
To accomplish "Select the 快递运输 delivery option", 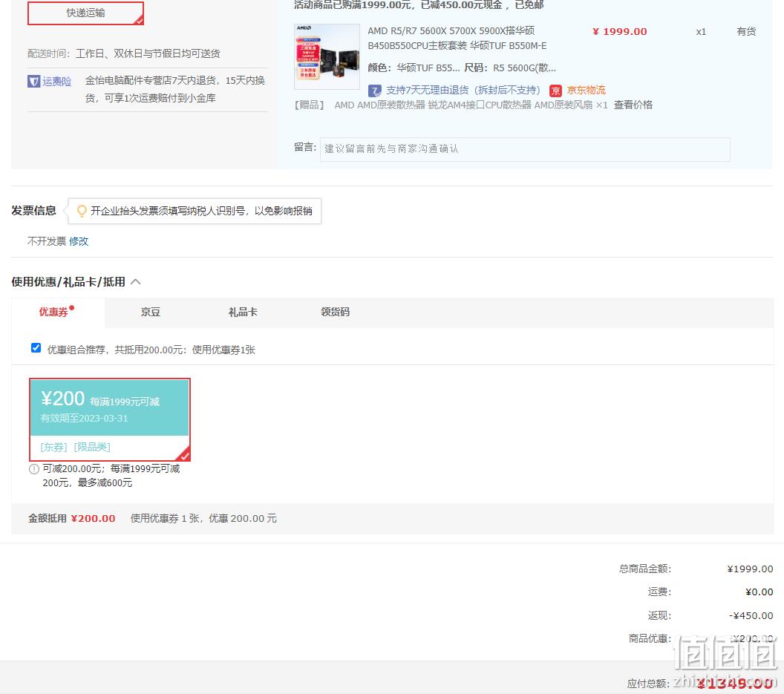I will point(85,13).
